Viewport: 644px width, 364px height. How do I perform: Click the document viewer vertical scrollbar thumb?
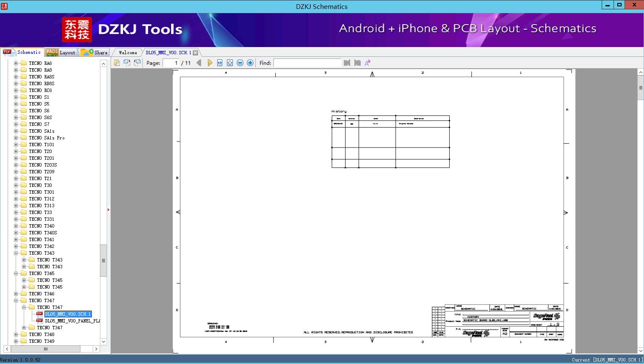coord(641,88)
